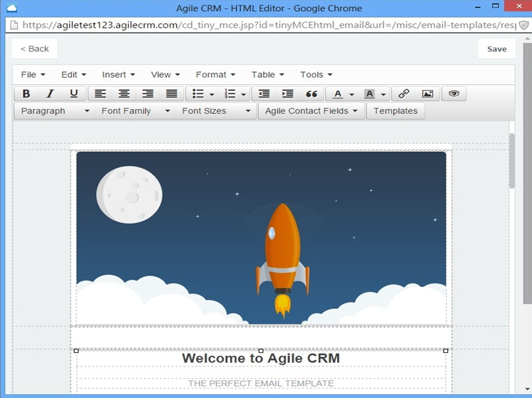Open bullet list style dropdown arrow
The height and width of the screenshot is (398, 532).
point(211,94)
